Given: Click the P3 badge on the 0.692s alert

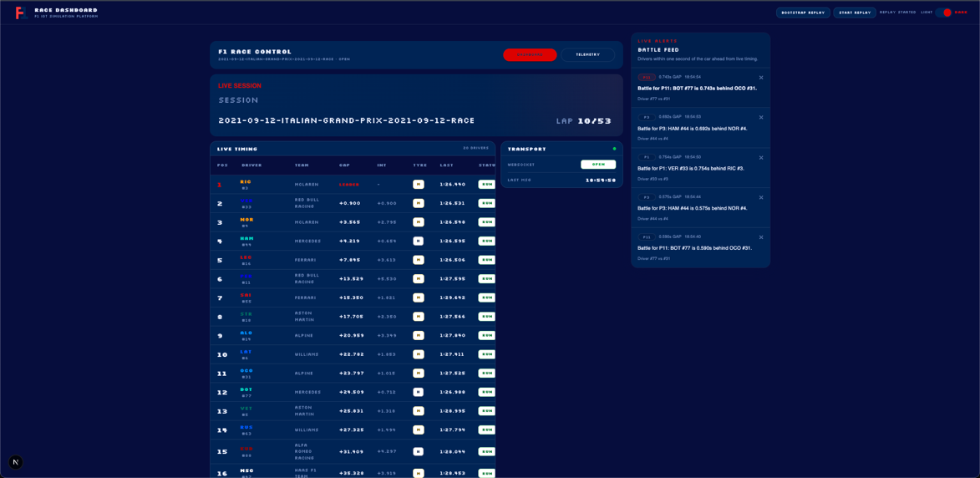Looking at the screenshot, I should pyautogui.click(x=647, y=117).
